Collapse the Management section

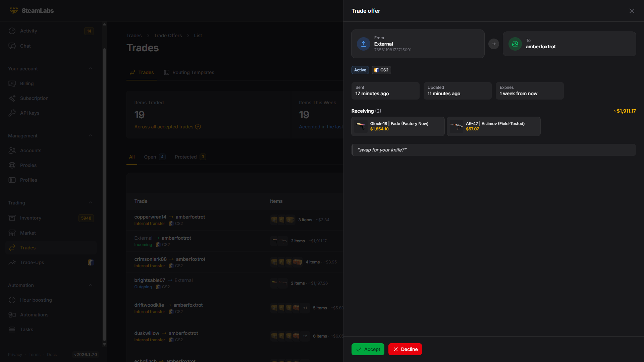(x=90, y=136)
